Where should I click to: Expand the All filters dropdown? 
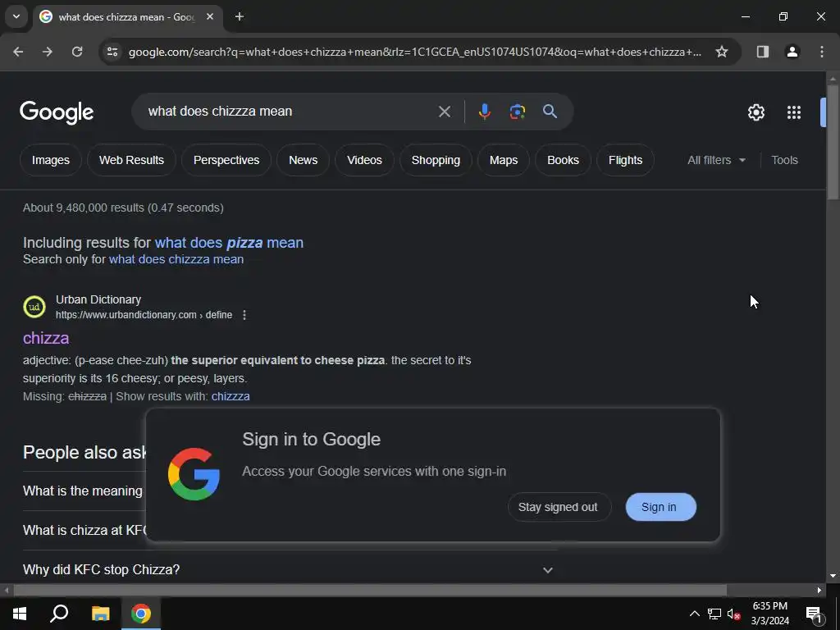(x=716, y=160)
